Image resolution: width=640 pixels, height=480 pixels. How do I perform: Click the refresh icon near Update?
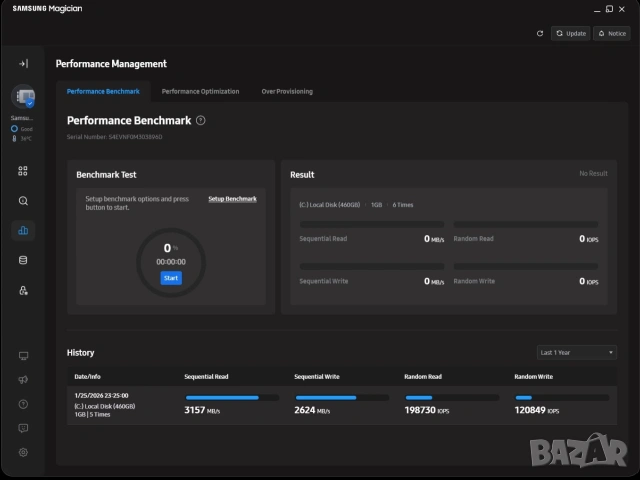[x=540, y=33]
